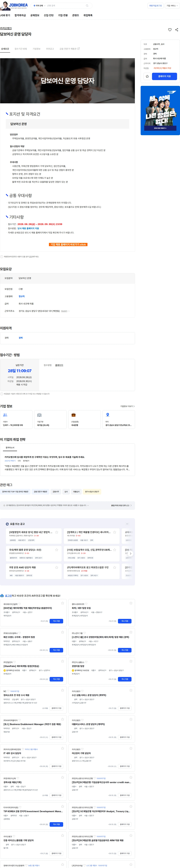The image size is (180, 868).
Task: Star the 쿠팡 운영 AMD 담당자 posting
Action: [57, 567]
